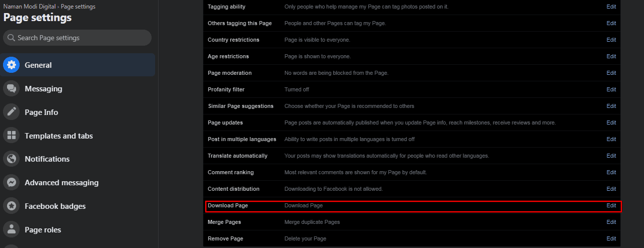Click the Page Info pencil icon
This screenshot has width=644, height=248.
(12, 112)
